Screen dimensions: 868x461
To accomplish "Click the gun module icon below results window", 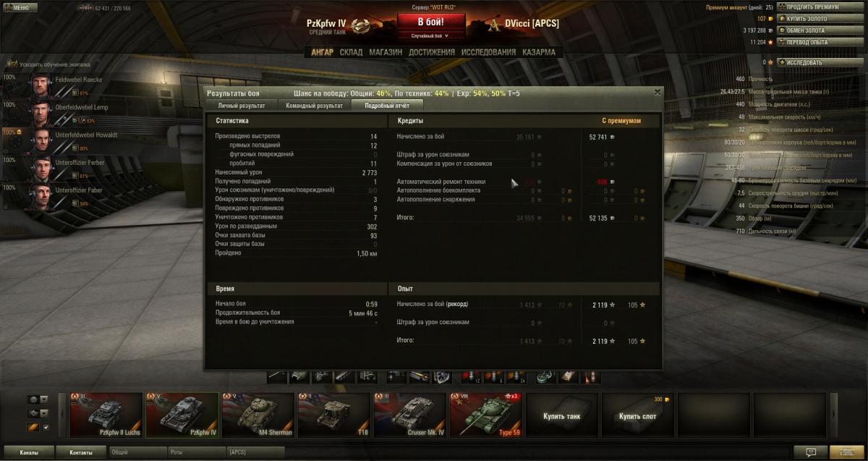I will pyautogui.click(x=277, y=376).
